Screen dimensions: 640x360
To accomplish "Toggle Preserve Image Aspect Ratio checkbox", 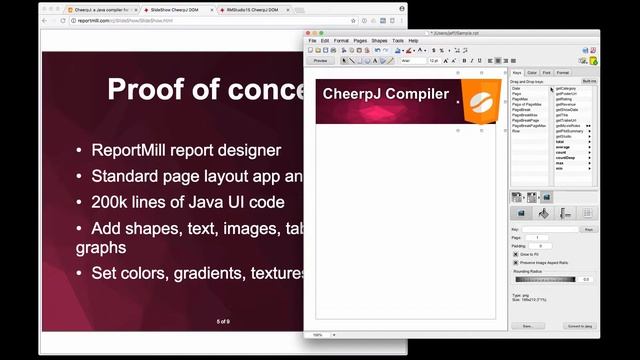I will coord(516,262).
